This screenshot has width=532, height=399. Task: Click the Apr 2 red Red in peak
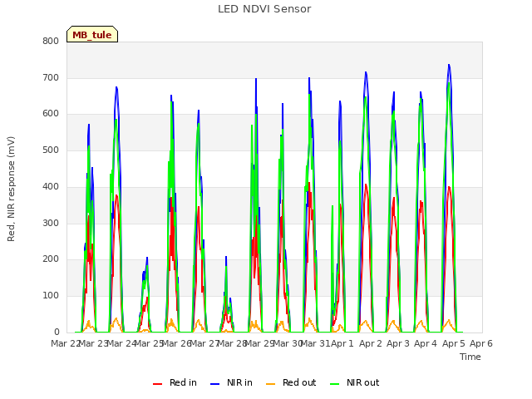pos(366,185)
